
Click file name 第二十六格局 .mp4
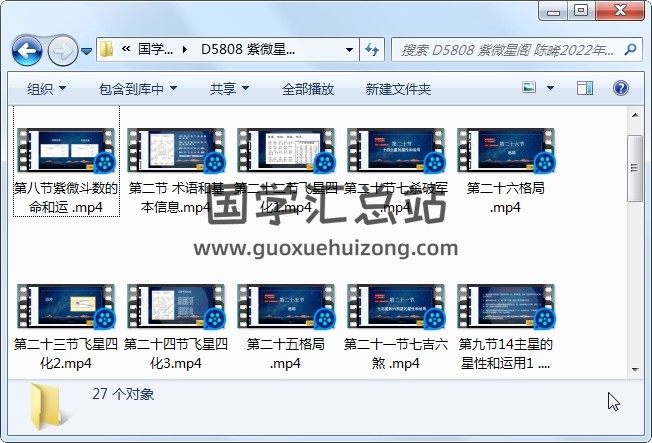pyautogui.click(x=506, y=198)
